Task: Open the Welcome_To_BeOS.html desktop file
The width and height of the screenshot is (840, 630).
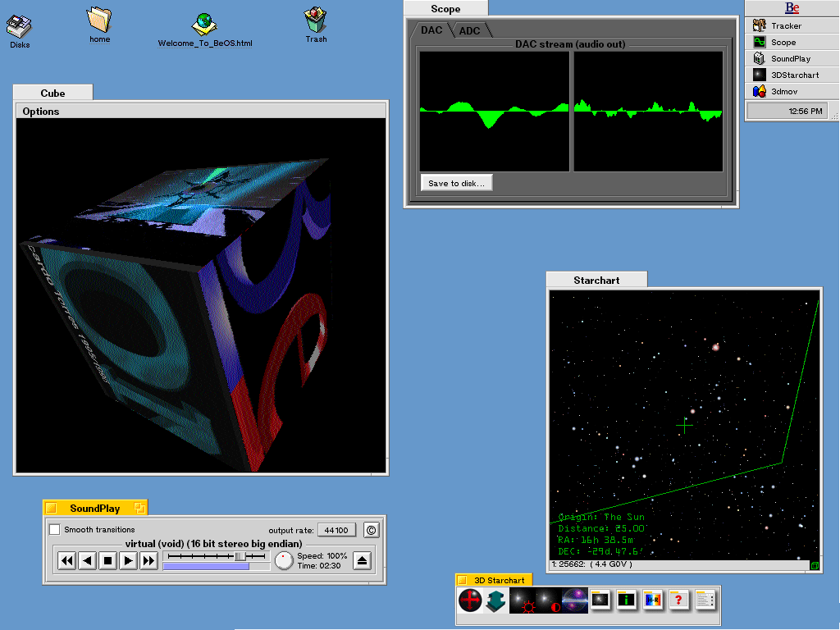Action: click(205, 25)
